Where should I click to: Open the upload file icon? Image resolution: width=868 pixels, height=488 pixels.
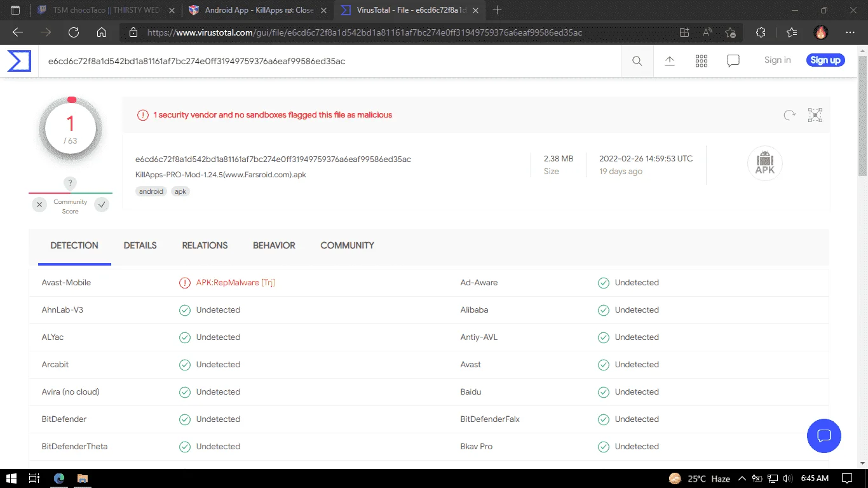670,61
